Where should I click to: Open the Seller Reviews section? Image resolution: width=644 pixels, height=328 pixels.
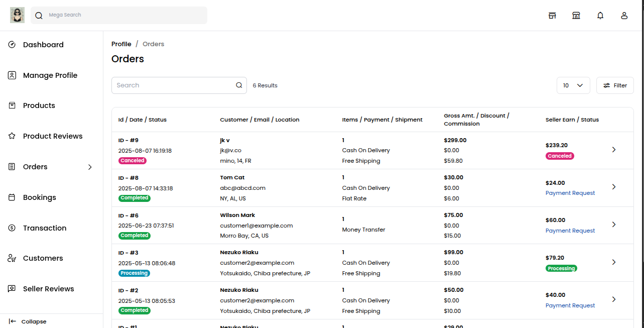pos(48,288)
